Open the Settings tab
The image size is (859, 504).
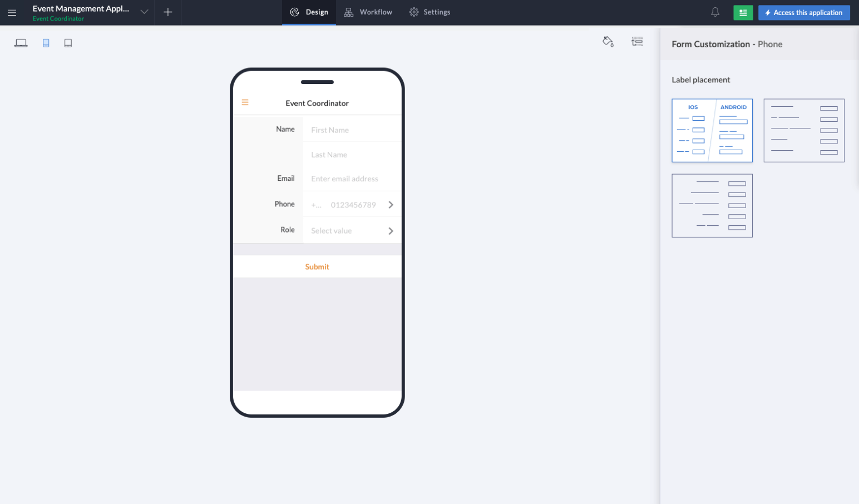click(x=429, y=12)
